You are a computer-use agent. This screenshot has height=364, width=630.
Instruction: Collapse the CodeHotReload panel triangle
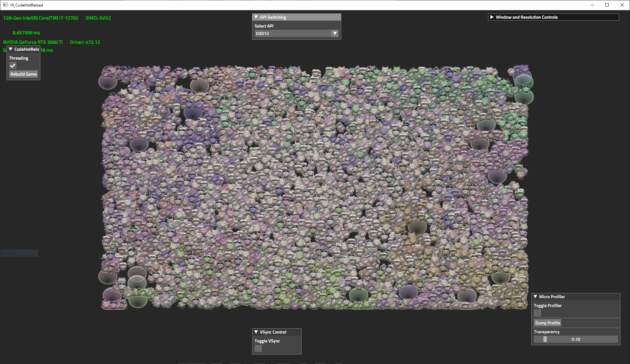[x=10, y=49]
